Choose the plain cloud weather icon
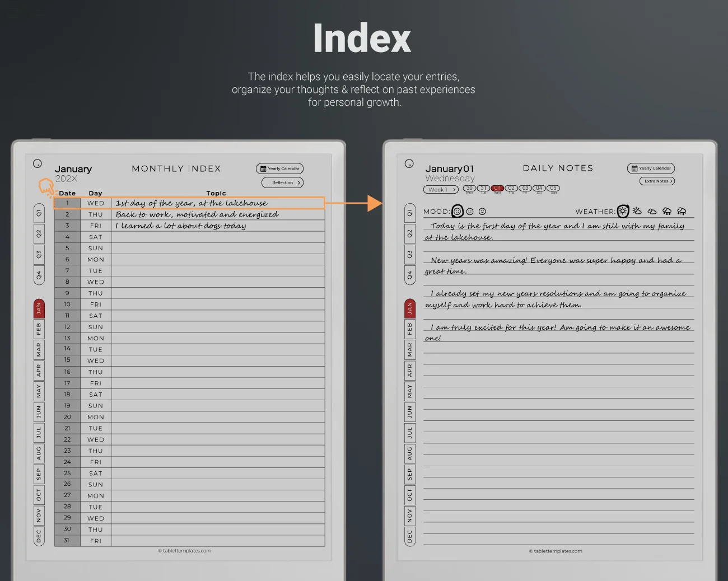This screenshot has width=728, height=581. pyautogui.click(x=652, y=211)
